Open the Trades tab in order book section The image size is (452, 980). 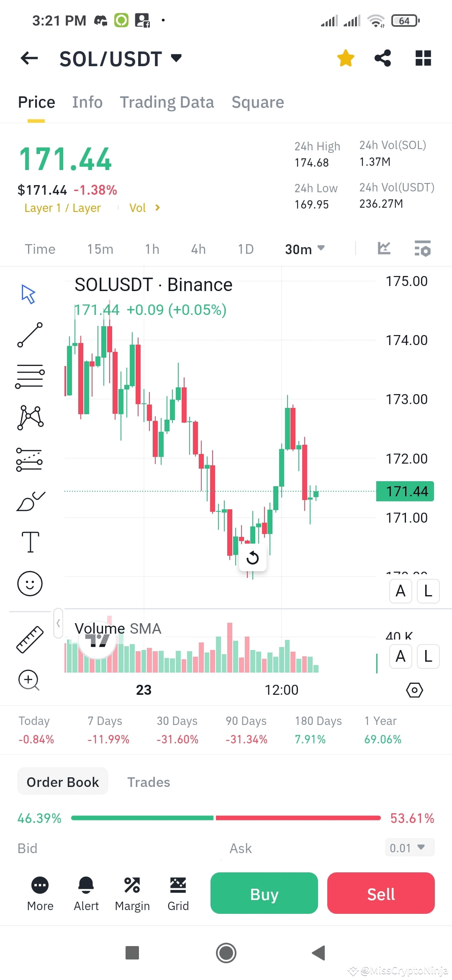(x=149, y=781)
